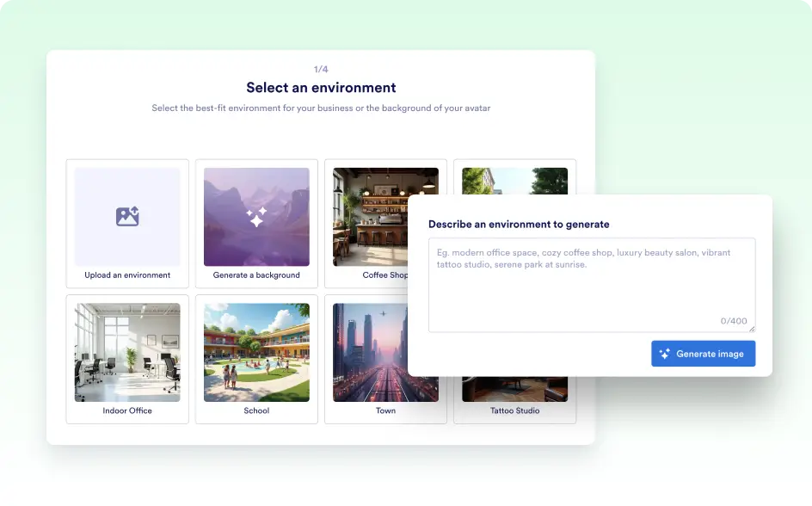Click the "Tattoo Studio" caption text
The height and width of the screenshot is (506, 812).
(514, 411)
